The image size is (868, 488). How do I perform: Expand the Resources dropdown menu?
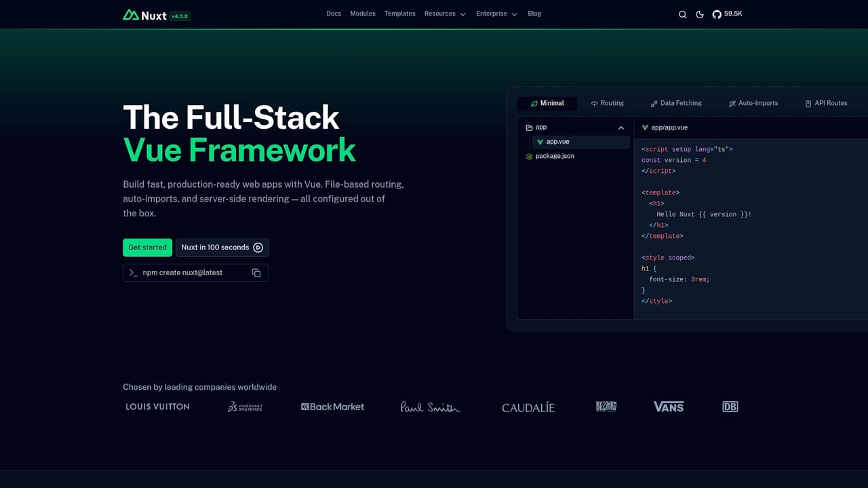(x=445, y=14)
